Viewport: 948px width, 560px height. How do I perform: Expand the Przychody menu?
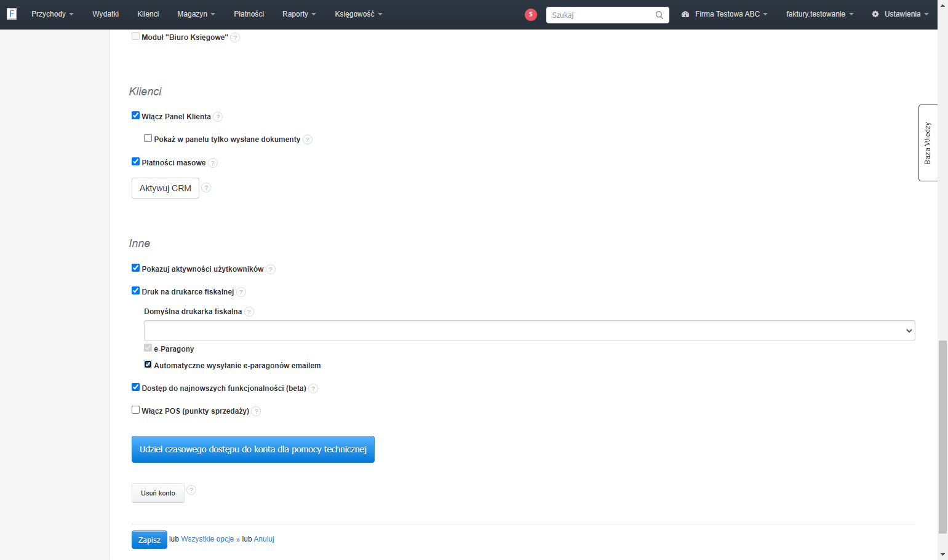click(x=52, y=14)
